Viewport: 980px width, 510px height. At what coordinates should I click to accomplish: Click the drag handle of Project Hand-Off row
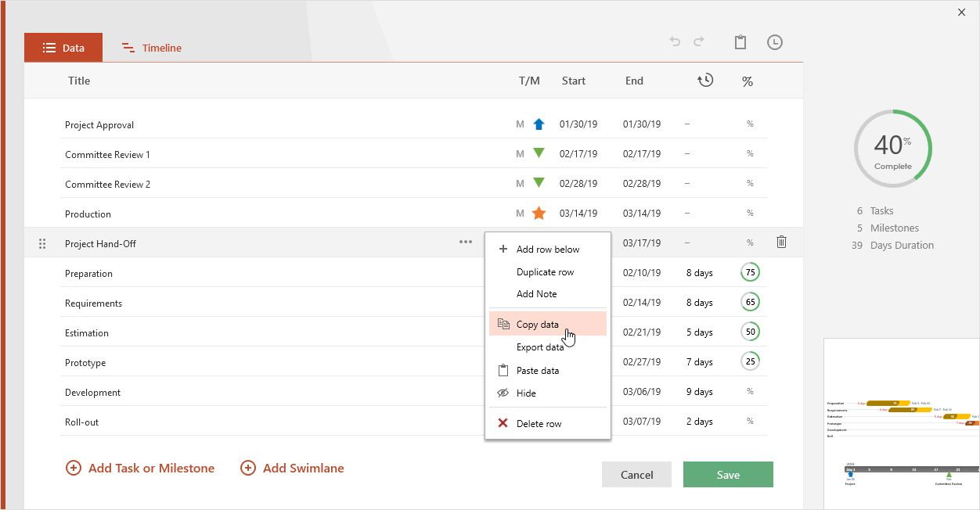(x=42, y=243)
